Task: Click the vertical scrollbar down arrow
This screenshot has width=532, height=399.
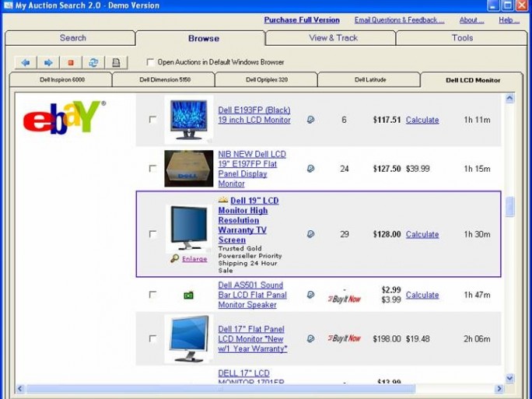Action: click(509, 378)
